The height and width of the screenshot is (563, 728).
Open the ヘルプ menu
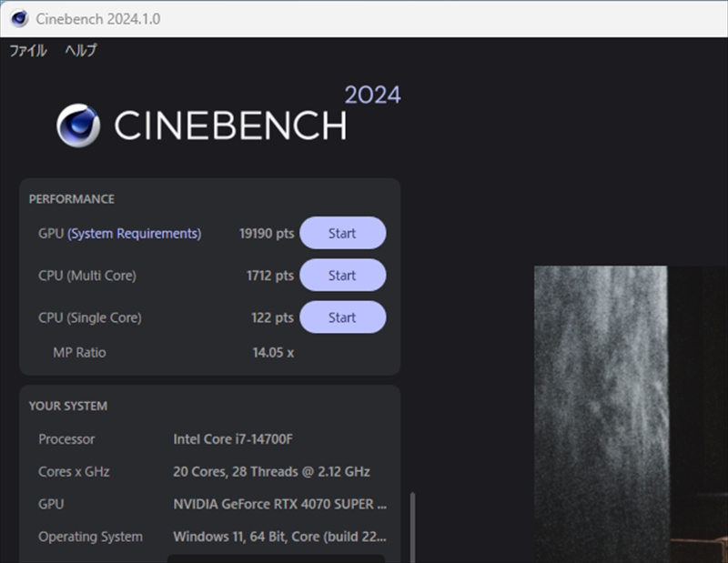pos(81,50)
